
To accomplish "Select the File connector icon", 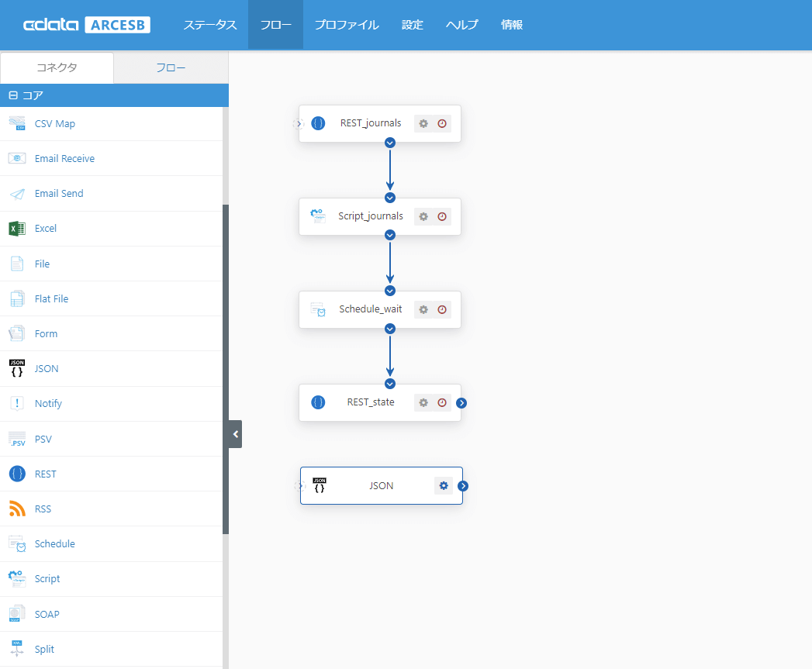I will [x=17, y=264].
